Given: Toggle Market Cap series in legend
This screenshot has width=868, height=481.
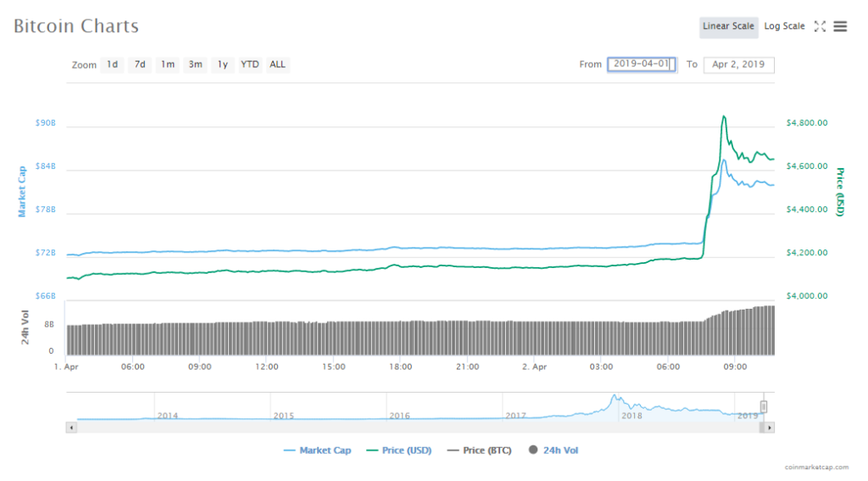Looking at the screenshot, I should coord(318,450).
